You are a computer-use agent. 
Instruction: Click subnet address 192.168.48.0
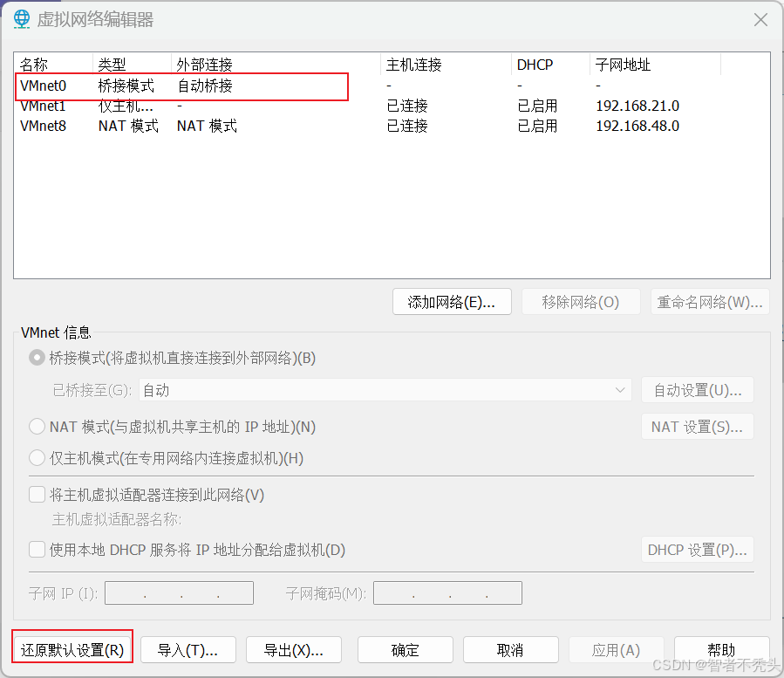(637, 126)
